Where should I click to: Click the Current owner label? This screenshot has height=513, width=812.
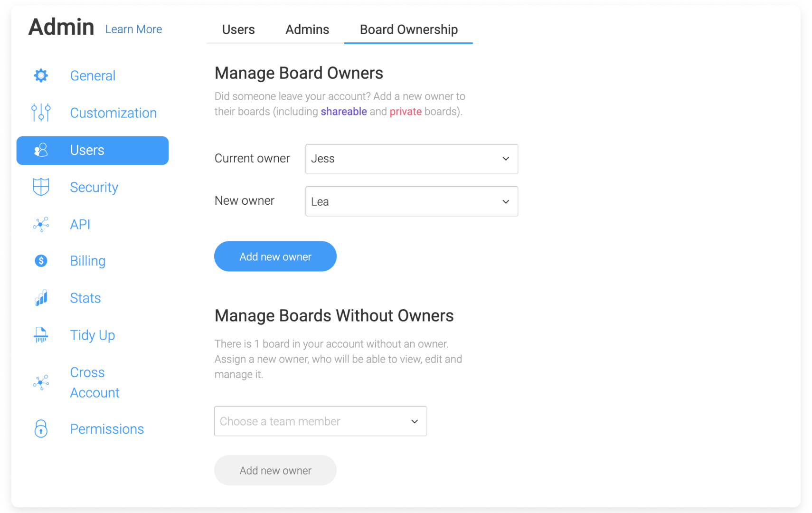[252, 158]
